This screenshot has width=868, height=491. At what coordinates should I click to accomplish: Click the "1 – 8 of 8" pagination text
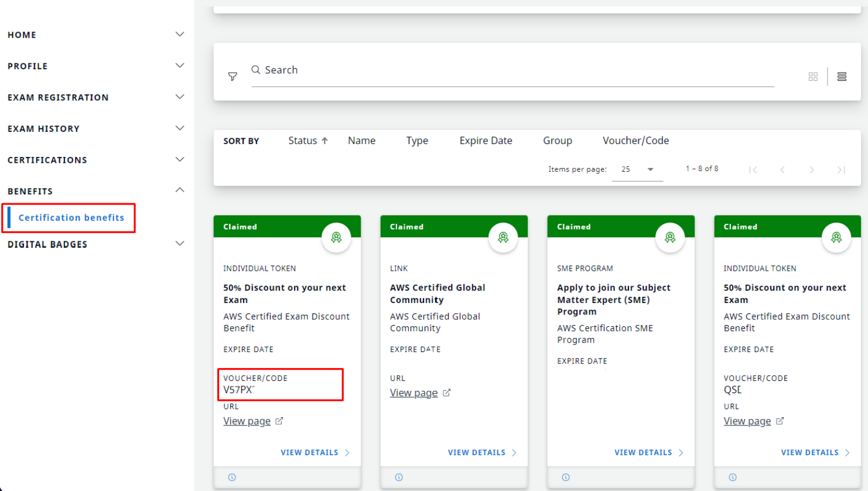[x=702, y=169]
